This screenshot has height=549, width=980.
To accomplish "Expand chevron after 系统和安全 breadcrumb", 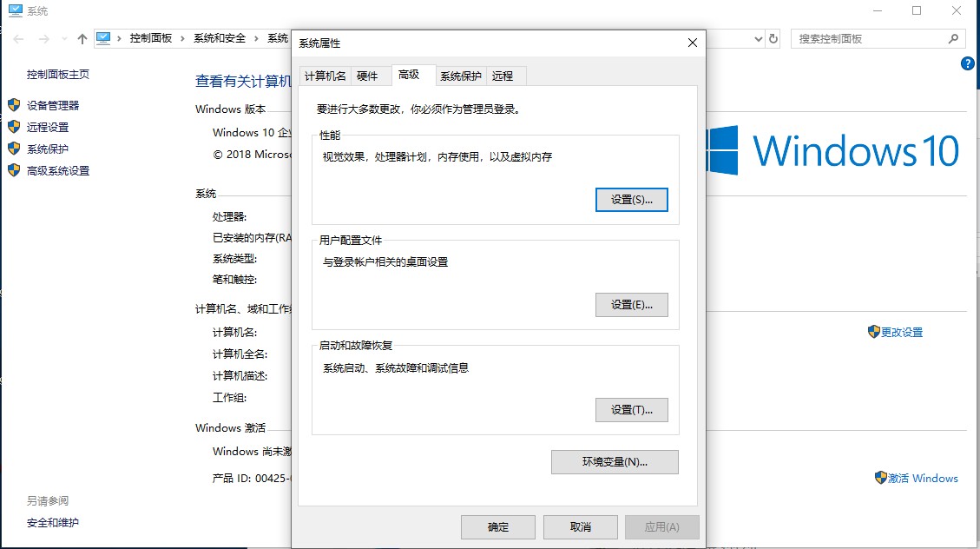I will point(256,39).
